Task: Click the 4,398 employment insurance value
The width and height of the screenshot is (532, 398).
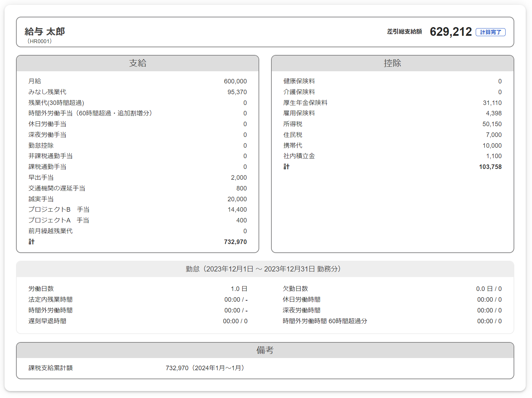Action: [x=494, y=113]
